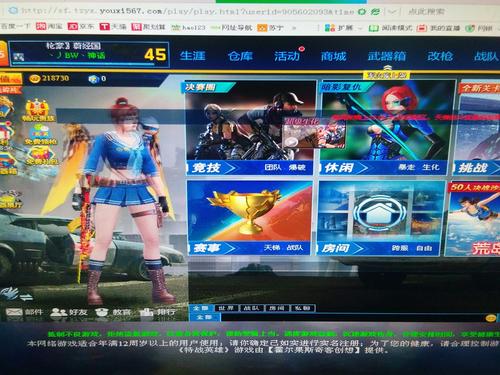The height and width of the screenshot is (375, 500).
Task: Click the diamond currency icon beside 0
Action: [94, 79]
